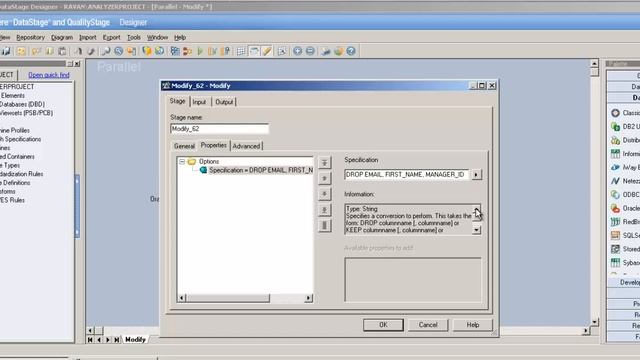Image resolution: width=640 pixels, height=360 pixels.
Task: Confirm the dialog with OK
Action: [383, 325]
